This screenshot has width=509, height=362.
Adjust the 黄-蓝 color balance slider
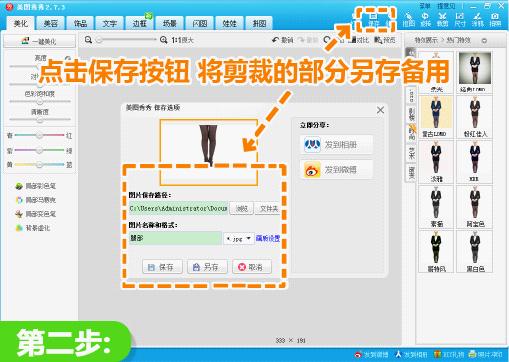[39, 165]
